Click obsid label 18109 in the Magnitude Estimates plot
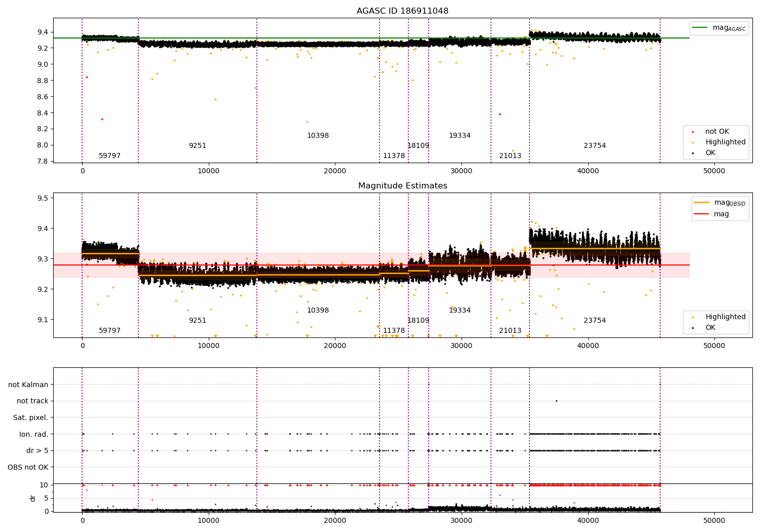Viewport: 760px width, 532px height. [x=418, y=320]
